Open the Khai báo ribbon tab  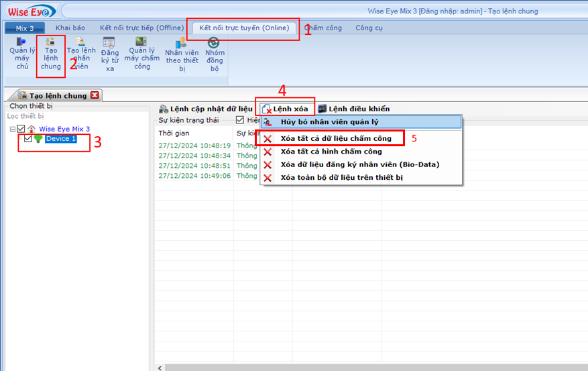coord(70,28)
